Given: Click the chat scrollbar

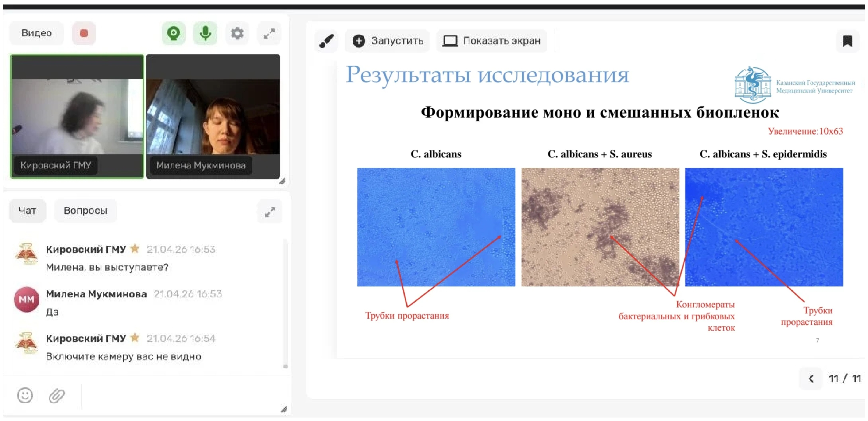Looking at the screenshot, I should point(285,366).
